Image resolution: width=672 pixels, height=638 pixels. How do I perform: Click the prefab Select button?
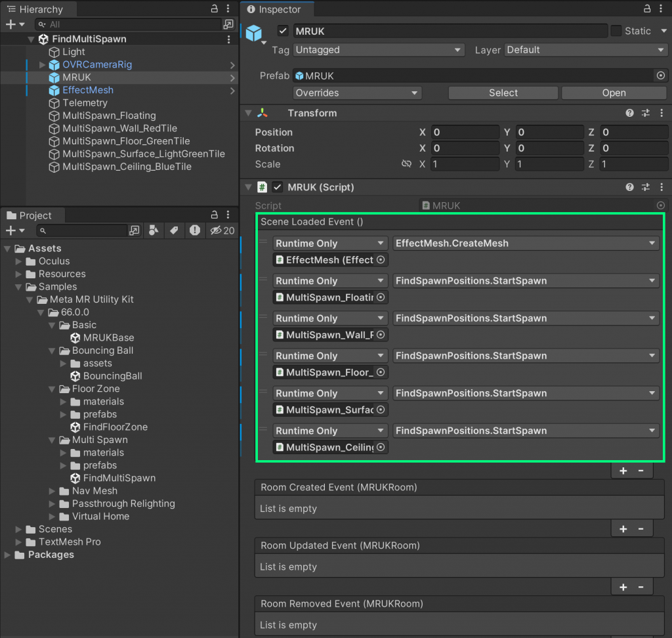(503, 93)
